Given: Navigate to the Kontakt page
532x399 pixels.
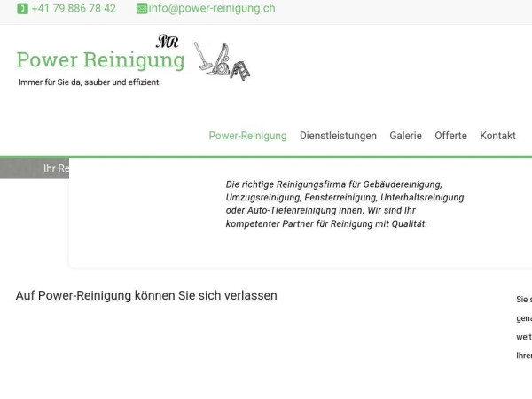Looking at the screenshot, I should point(497,136).
